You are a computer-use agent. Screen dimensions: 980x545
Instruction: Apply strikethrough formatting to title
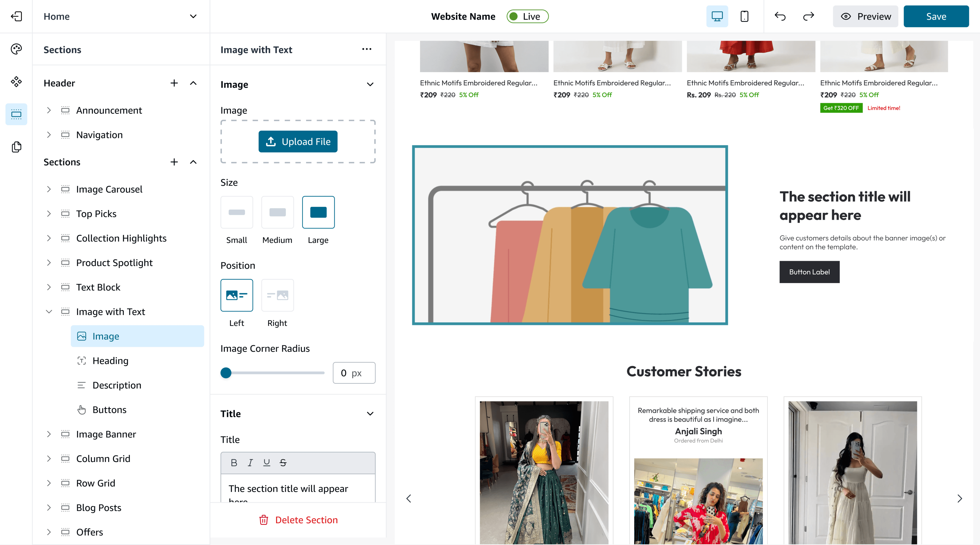pyautogui.click(x=283, y=463)
